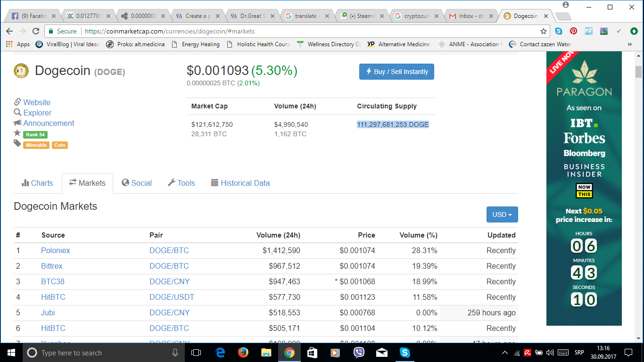Switch to the Historical Data tab
The width and height of the screenshot is (644, 362).
pos(240,183)
